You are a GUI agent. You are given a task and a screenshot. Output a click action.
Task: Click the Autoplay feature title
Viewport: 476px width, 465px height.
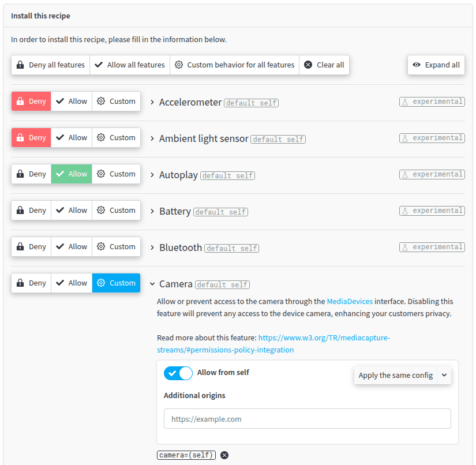tap(178, 175)
